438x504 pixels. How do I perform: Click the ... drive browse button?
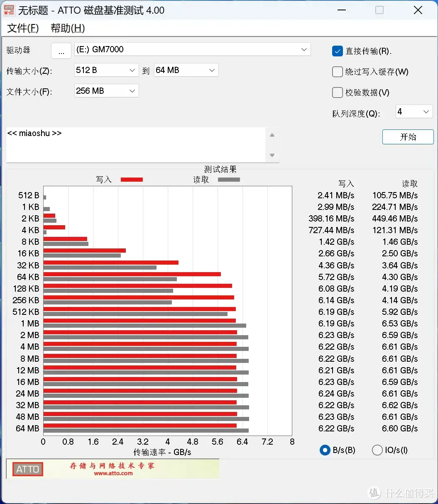click(61, 51)
